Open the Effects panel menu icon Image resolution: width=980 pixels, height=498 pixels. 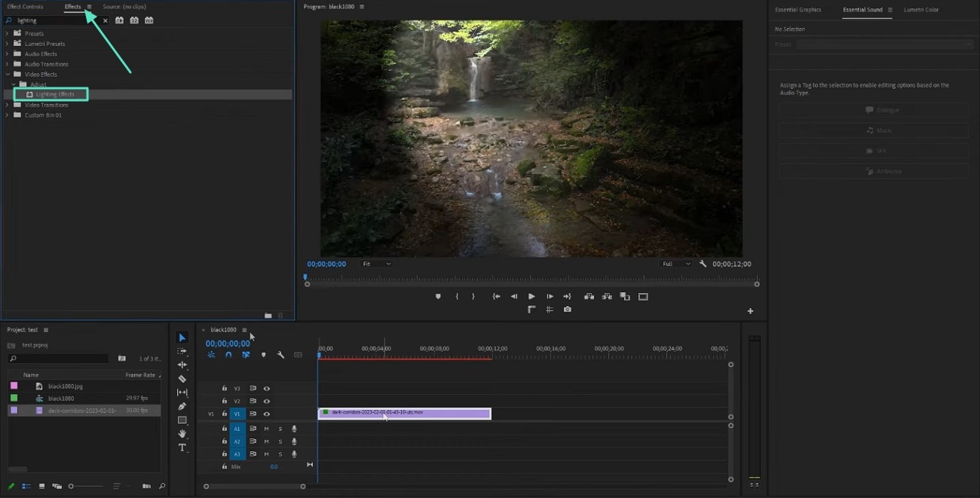(x=89, y=7)
